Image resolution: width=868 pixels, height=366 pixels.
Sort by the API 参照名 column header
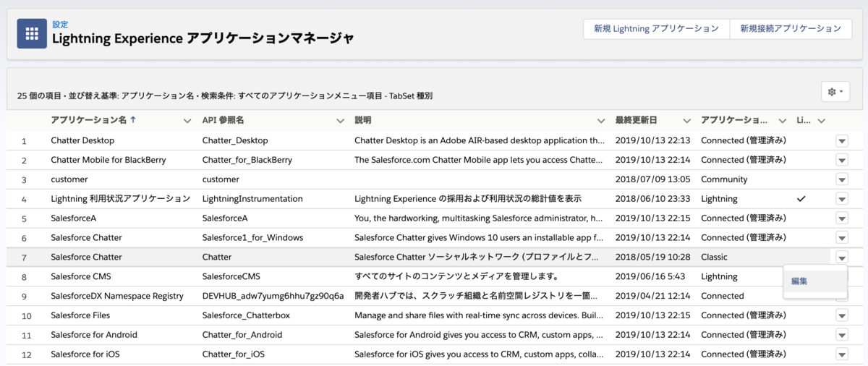tap(224, 120)
